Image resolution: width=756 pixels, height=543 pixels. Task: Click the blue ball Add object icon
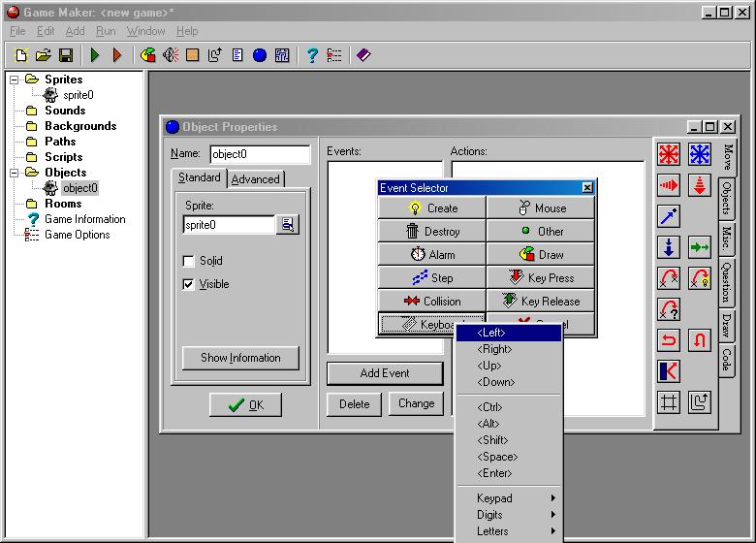(260, 55)
